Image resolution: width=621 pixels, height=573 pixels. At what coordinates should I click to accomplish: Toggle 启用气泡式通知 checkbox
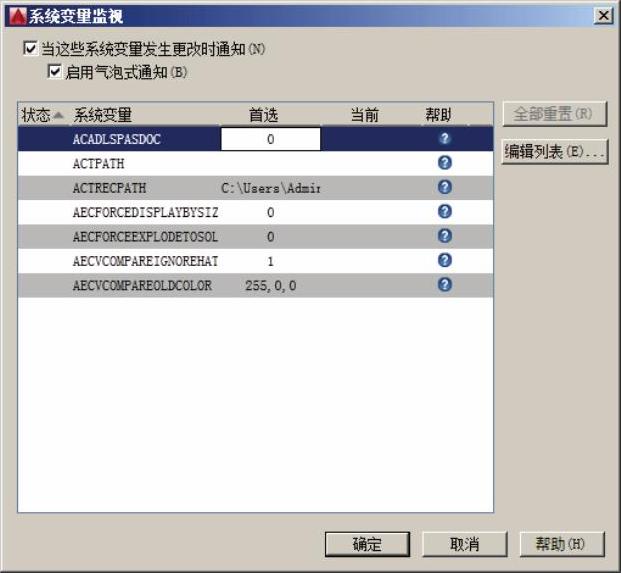coord(54,72)
